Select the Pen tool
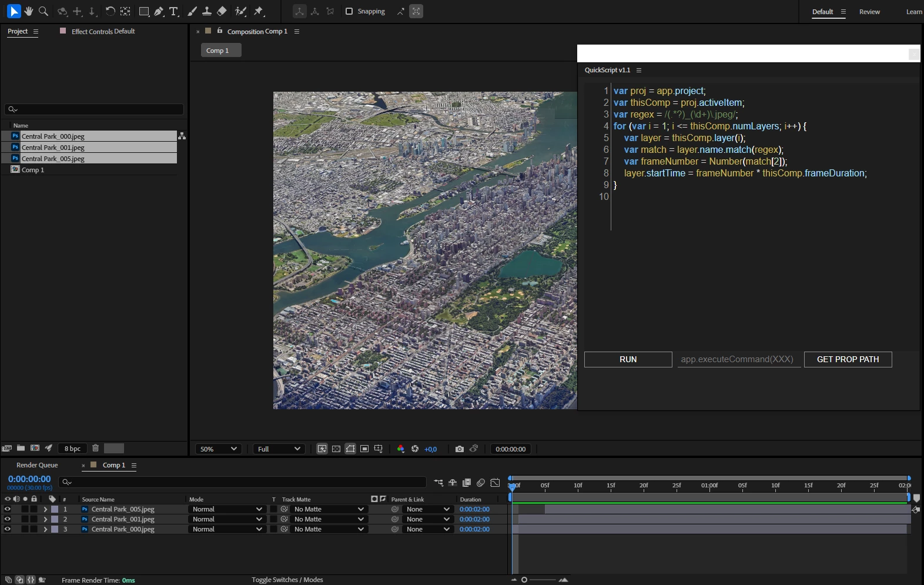924x585 pixels. click(159, 11)
